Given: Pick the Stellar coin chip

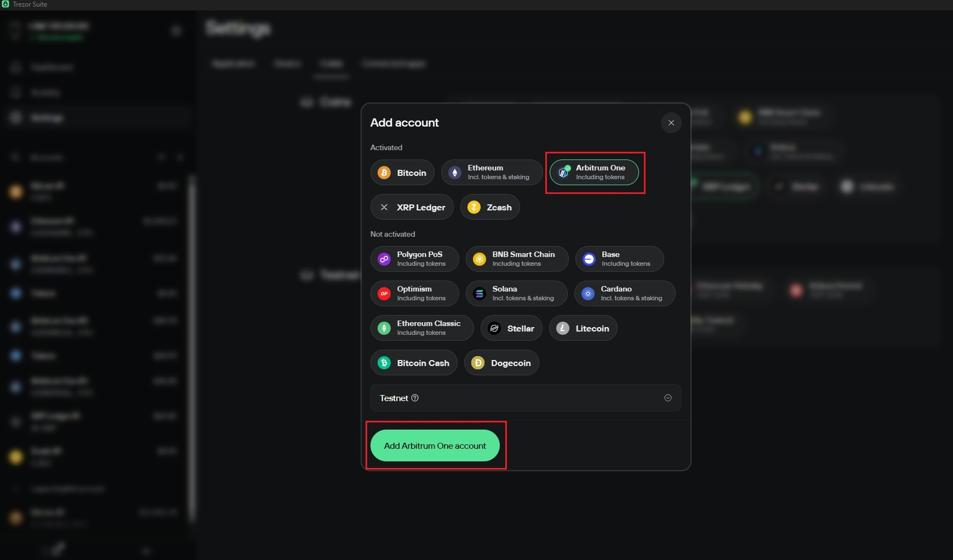Looking at the screenshot, I should pos(511,328).
